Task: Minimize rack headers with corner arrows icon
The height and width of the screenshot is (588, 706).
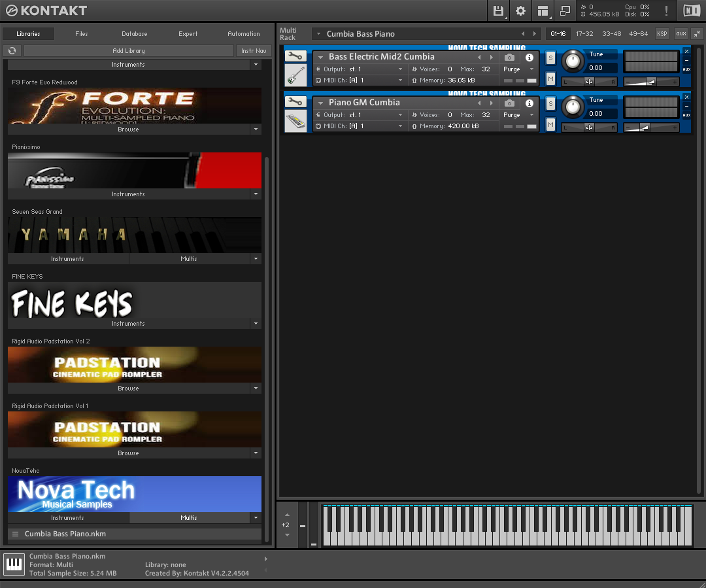Action: pyautogui.click(x=697, y=34)
